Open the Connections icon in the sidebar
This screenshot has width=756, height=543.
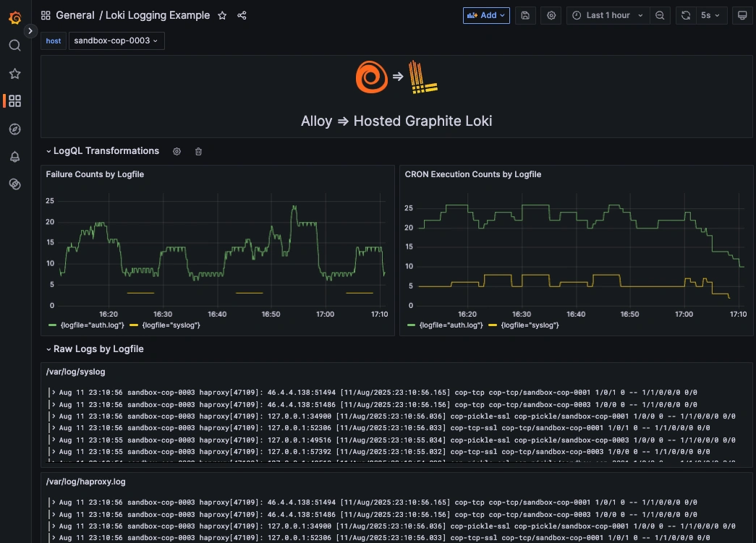click(15, 184)
